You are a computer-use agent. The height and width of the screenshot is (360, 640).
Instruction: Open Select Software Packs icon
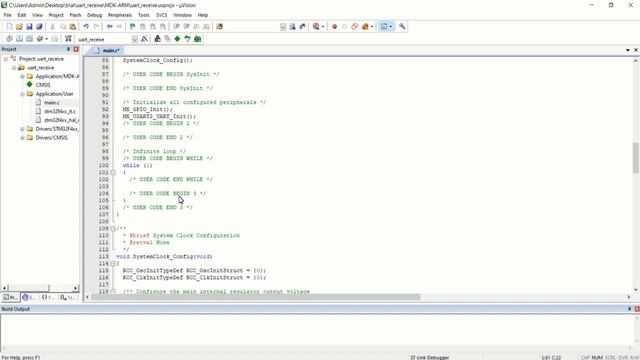(x=187, y=39)
